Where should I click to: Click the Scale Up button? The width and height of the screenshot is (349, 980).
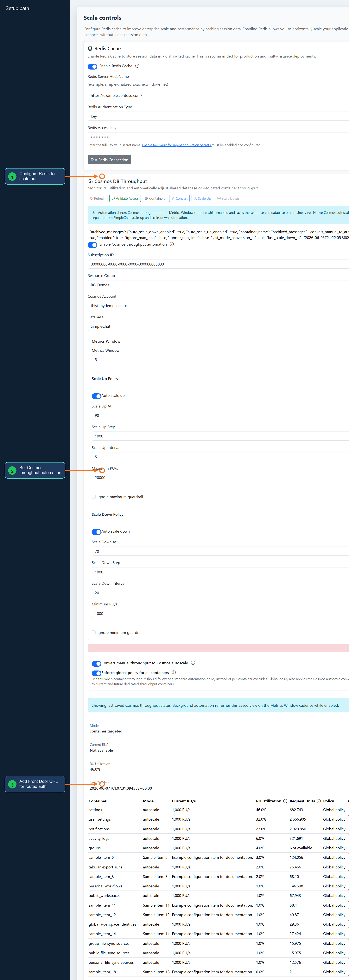point(202,199)
